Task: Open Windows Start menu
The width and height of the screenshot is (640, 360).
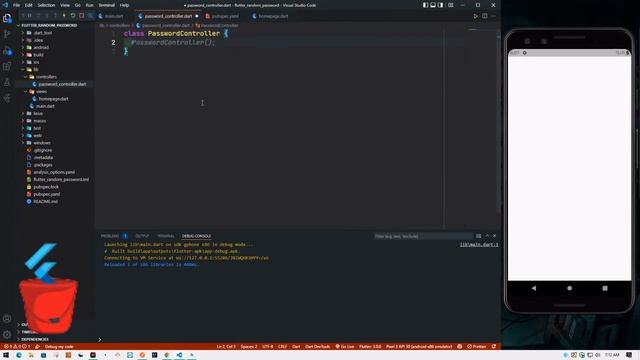Action: pyautogui.click(x=6, y=355)
